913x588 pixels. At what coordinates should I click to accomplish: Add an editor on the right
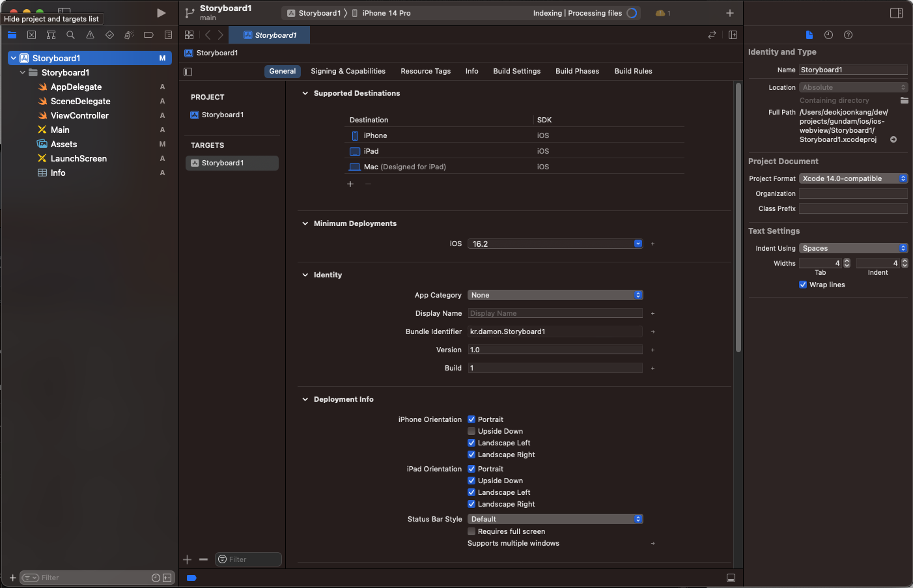coord(733,35)
